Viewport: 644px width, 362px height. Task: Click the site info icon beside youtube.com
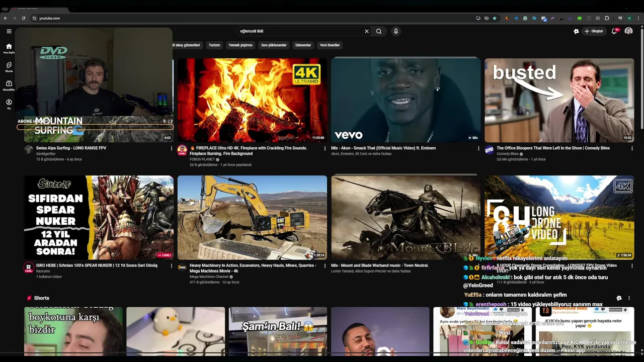tap(34, 18)
